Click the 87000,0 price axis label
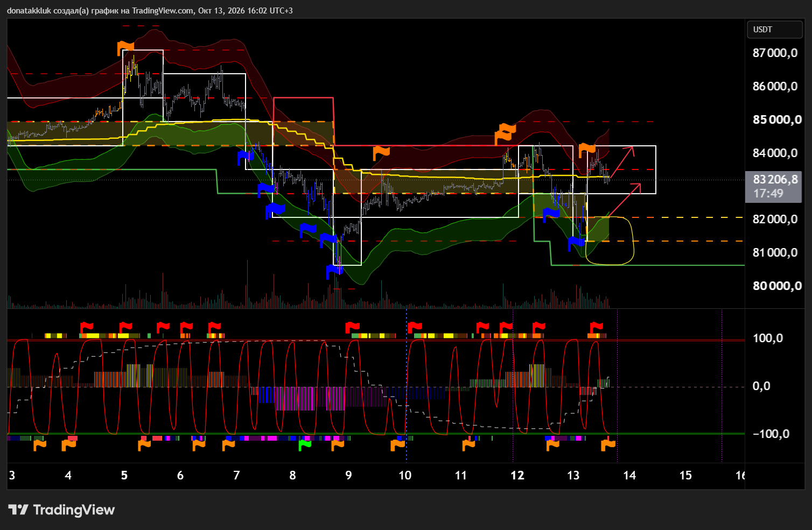Image resolution: width=812 pixels, height=530 pixels. pyautogui.click(x=775, y=53)
